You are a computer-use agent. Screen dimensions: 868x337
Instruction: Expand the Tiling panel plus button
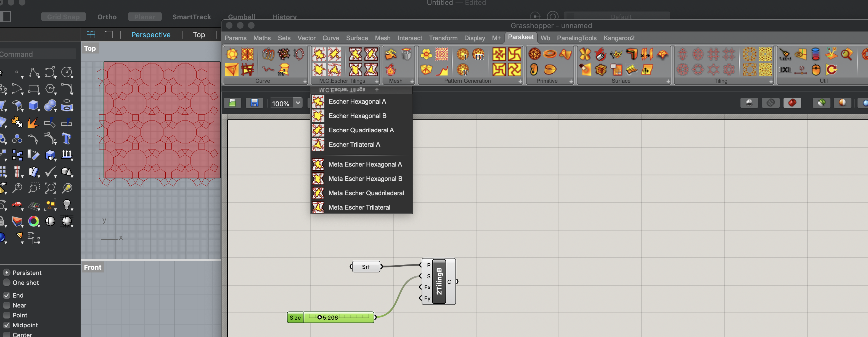(x=771, y=81)
